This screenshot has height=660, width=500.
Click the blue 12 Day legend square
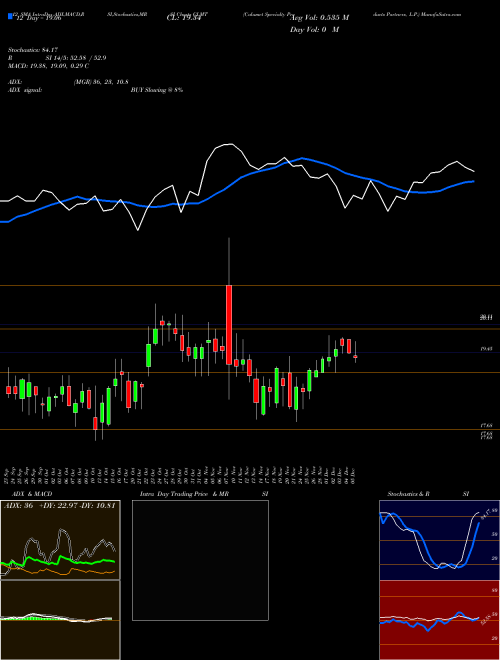pos(10,17)
